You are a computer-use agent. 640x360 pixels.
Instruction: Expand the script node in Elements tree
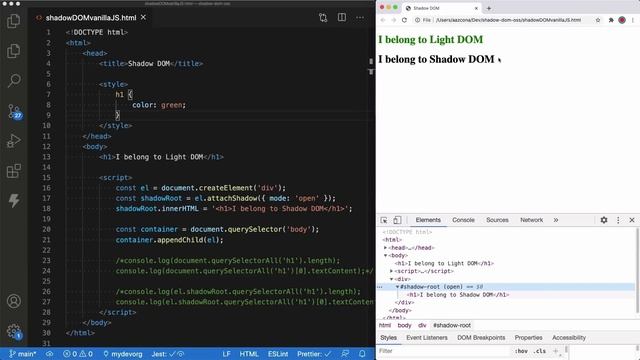391,271
